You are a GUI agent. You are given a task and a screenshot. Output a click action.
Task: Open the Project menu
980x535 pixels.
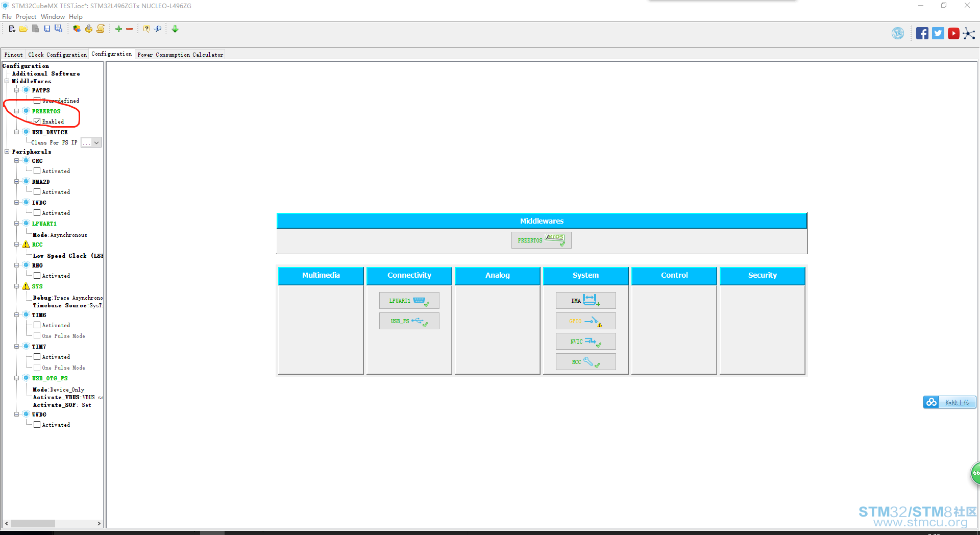[x=26, y=17]
